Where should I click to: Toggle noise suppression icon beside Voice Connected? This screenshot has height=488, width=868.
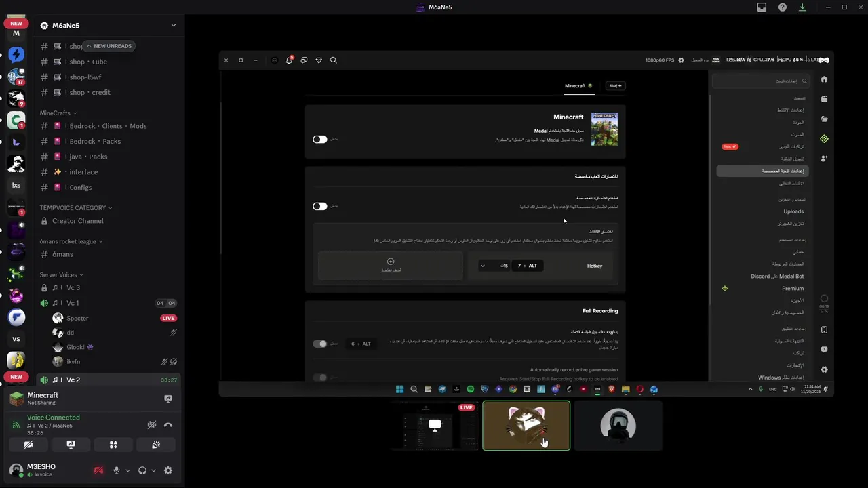coord(153,425)
